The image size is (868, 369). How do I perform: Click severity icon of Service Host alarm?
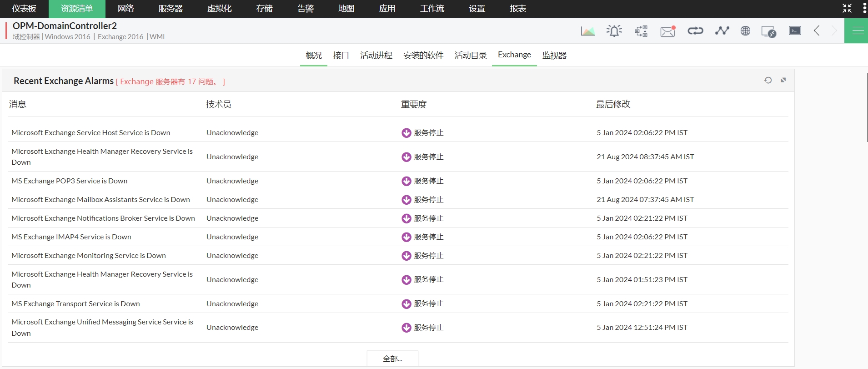coord(406,133)
